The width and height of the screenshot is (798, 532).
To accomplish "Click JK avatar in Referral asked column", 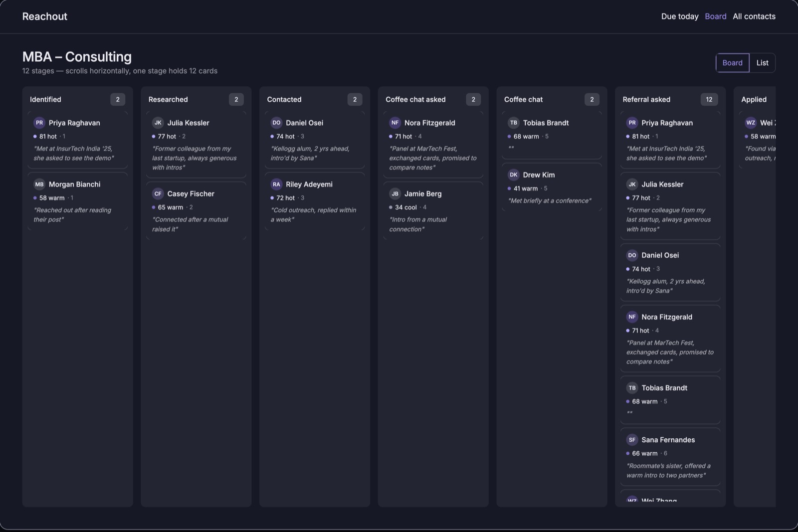I will click(x=632, y=184).
